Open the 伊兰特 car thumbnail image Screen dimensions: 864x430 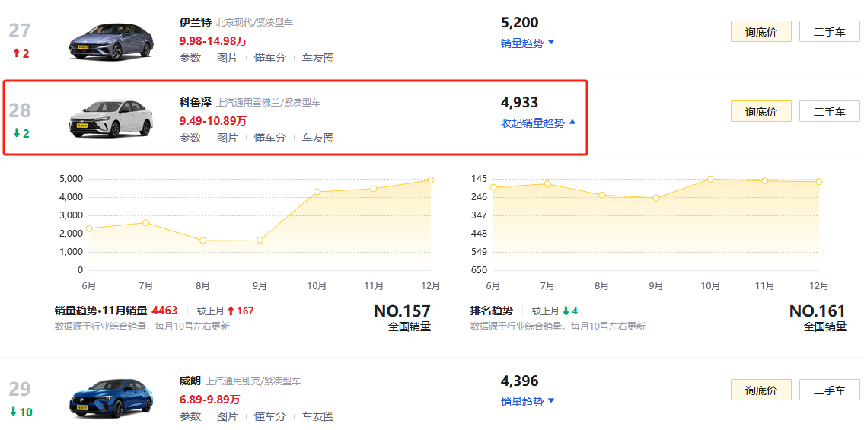click(111, 42)
